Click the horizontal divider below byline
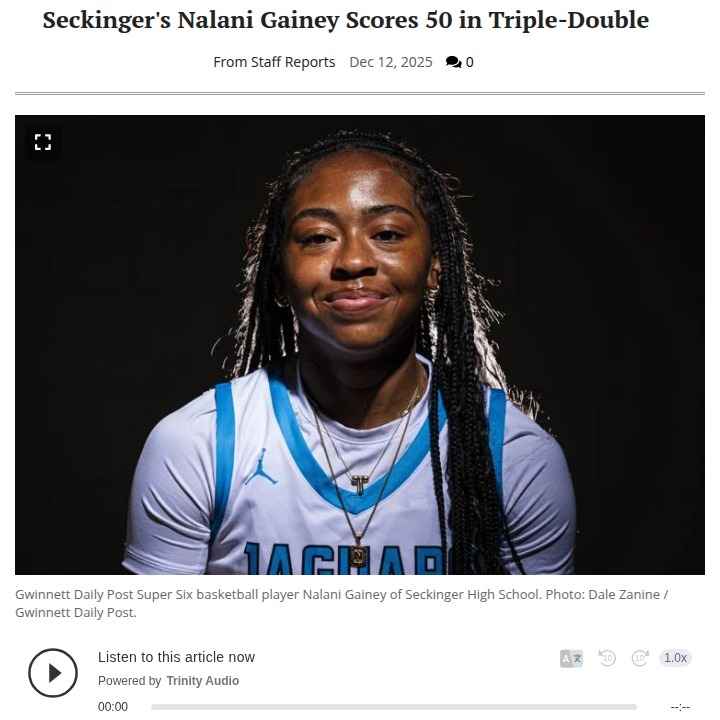 point(360,94)
